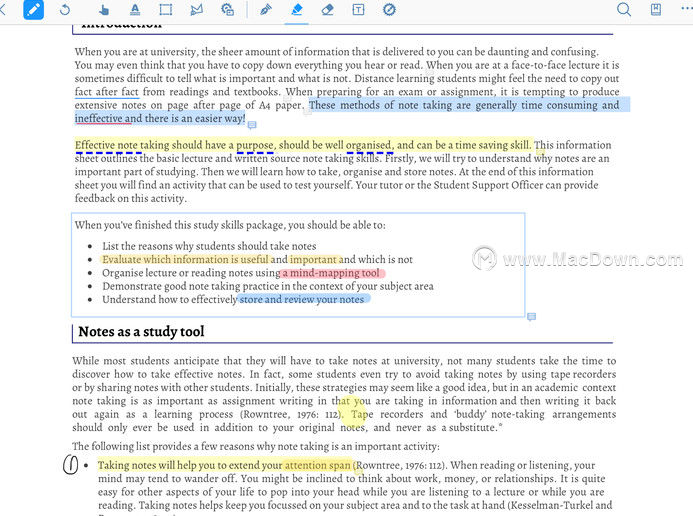Click bullet 'List the reasons why students'

(209, 246)
